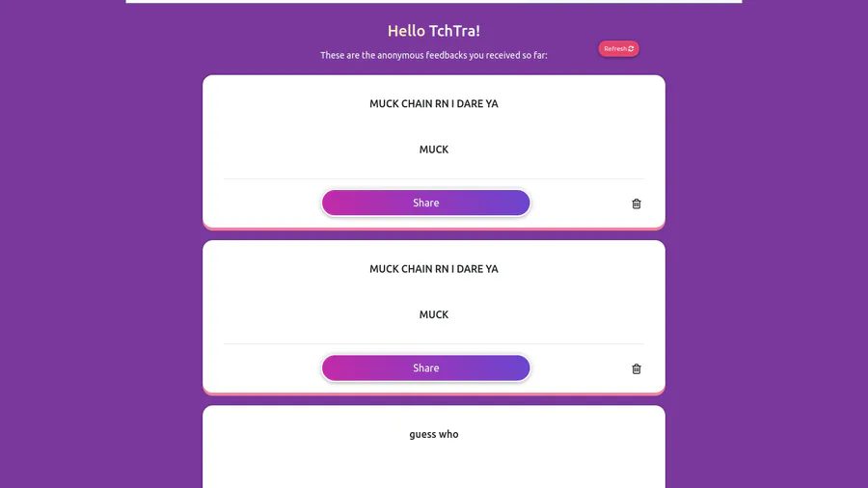Click the pink bottom edge of first card
The image size is (868, 488).
click(x=433, y=228)
